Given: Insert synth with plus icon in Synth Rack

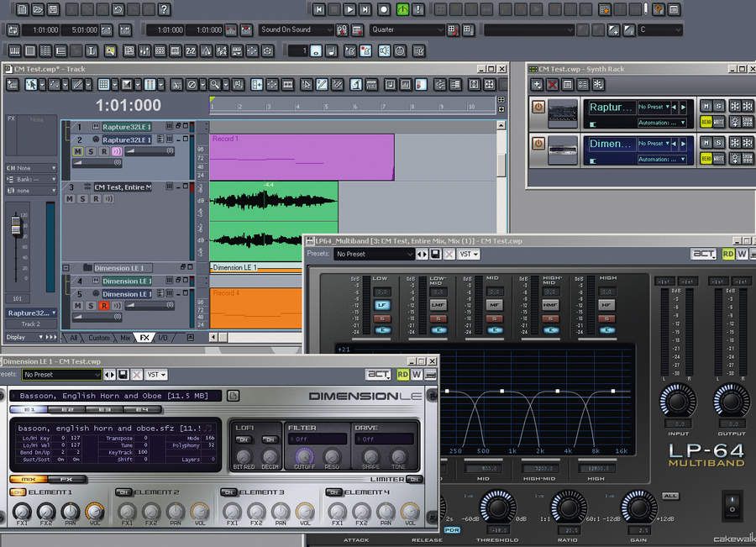Looking at the screenshot, I should pos(537,85).
